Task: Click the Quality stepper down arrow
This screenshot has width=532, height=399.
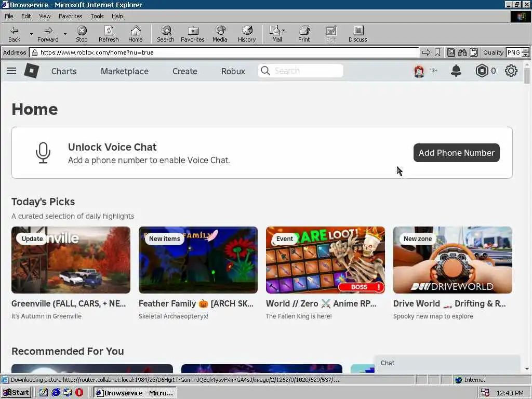Action: (526, 55)
